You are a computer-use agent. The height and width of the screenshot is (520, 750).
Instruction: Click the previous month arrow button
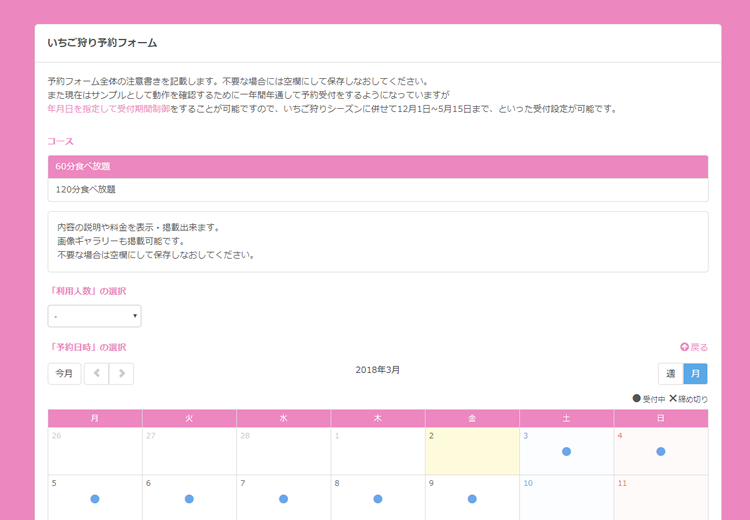[x=96, y=374]
